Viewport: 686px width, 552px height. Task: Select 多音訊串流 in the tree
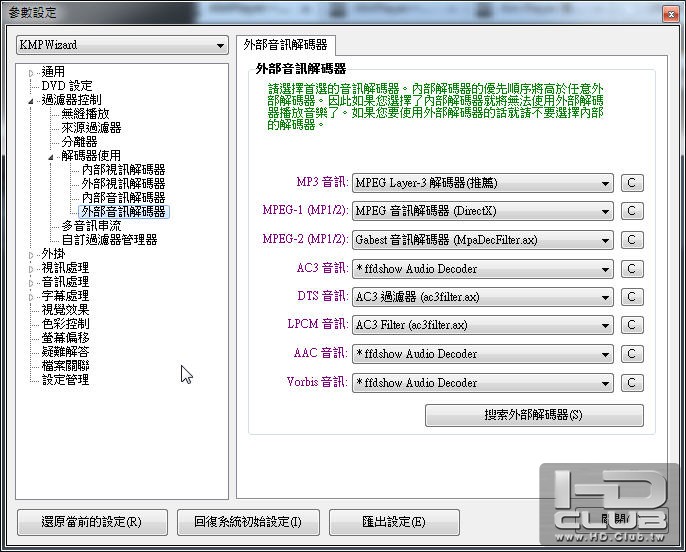pos(91,226)
